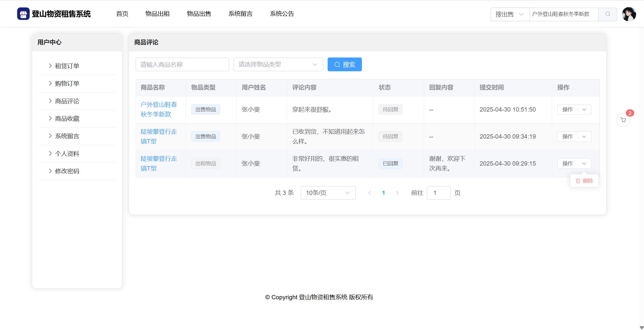The height and width of the screenshot is (330, 644).
Task: Click the page jump number field
Action: click(x=438, y=193)
